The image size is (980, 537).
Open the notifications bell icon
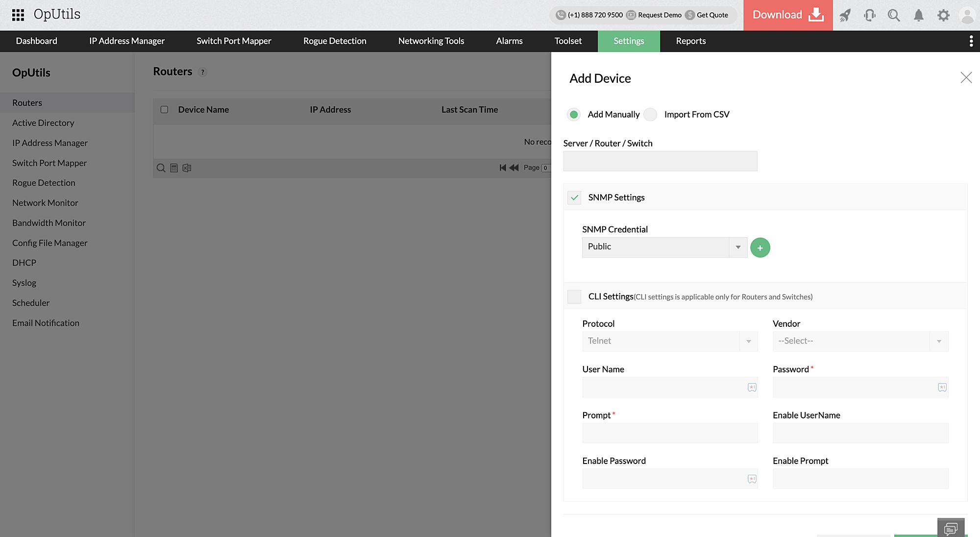[x=919, y=15]
